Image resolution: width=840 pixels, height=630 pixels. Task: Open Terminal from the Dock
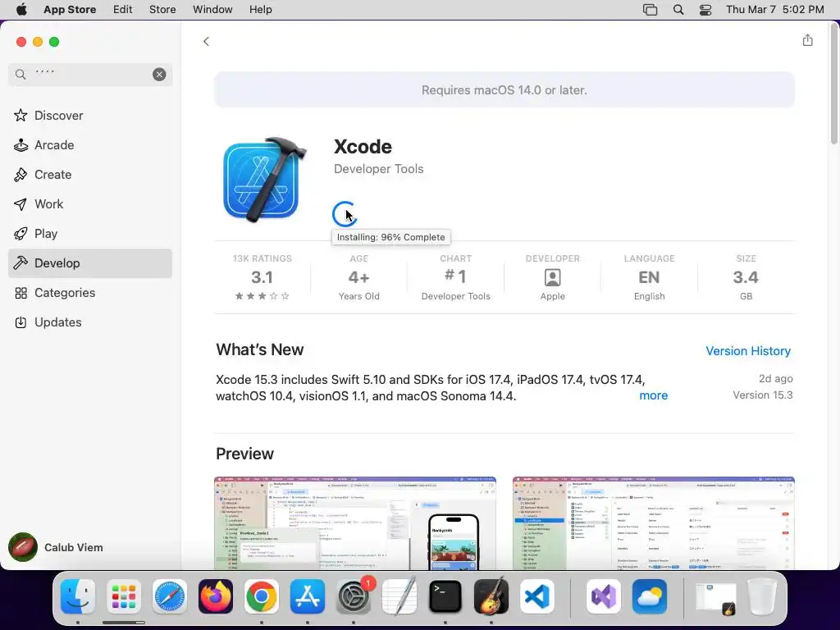(x=445, y=596)
